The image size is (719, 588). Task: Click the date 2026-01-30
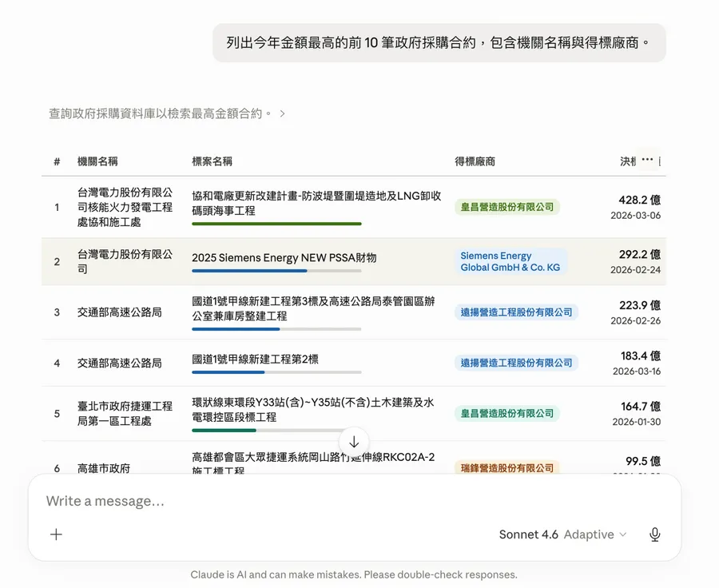tap(637, 422)
